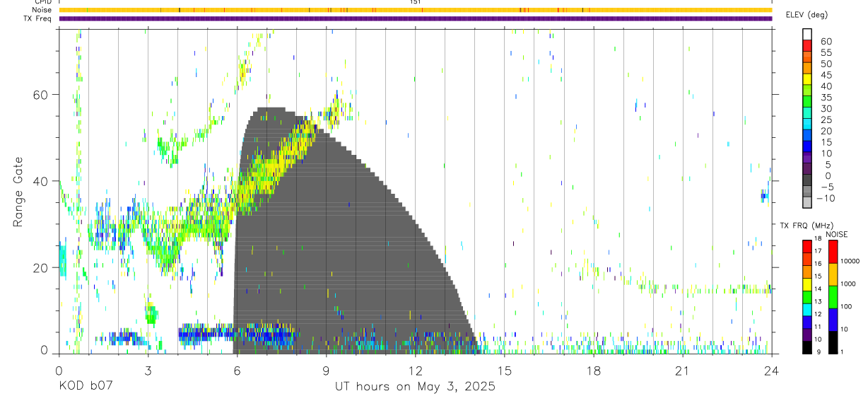868x401 pixels.
Task: Click the '18' hour tick label on x-axis
Action: click(x=594, y=371)
